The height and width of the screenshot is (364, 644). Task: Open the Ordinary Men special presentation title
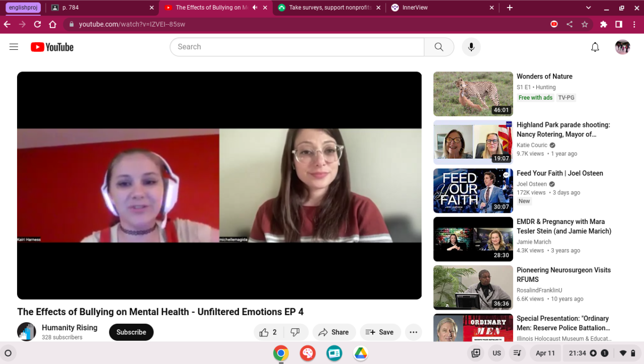[x=563, y=323]
